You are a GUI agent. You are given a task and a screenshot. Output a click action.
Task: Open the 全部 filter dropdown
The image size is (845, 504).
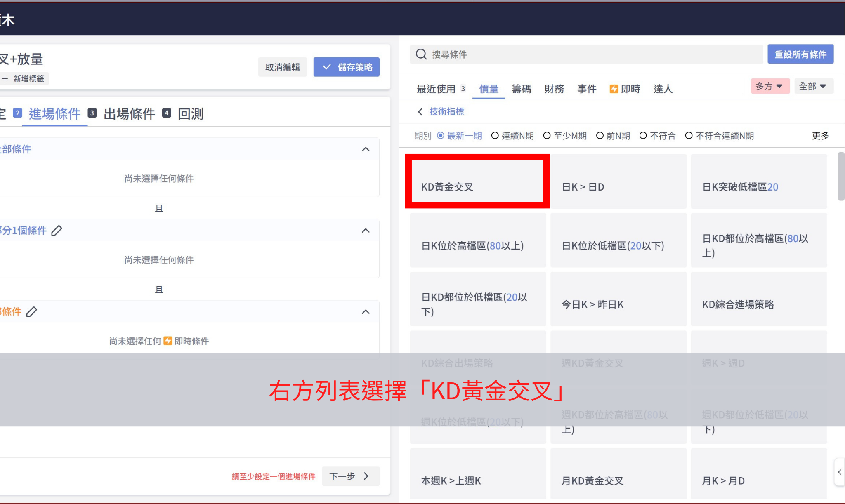(813, 86)
